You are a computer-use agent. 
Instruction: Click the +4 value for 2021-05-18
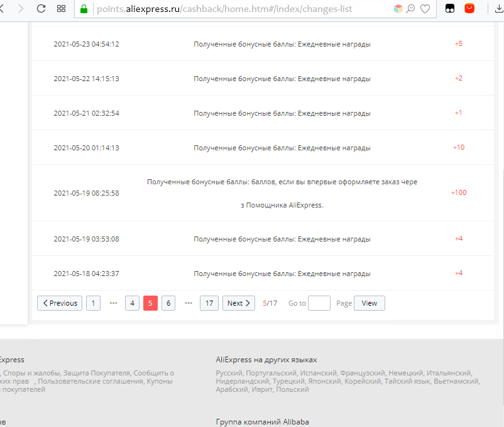tap(459, 274)
